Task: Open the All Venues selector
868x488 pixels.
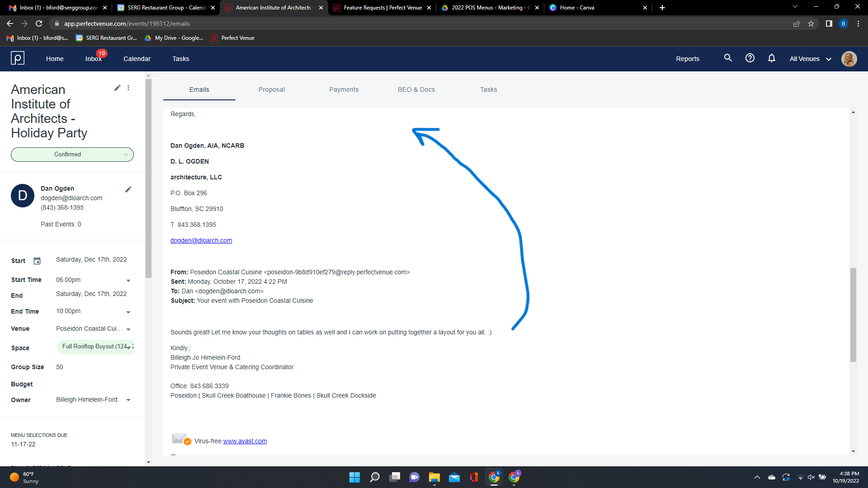Action: point(810,59)
